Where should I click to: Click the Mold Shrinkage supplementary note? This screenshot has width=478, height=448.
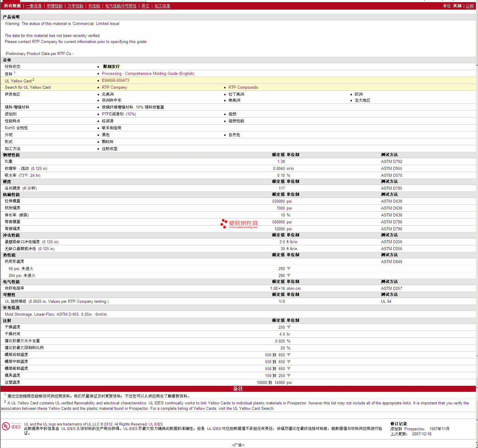click(x=56, y=315)
